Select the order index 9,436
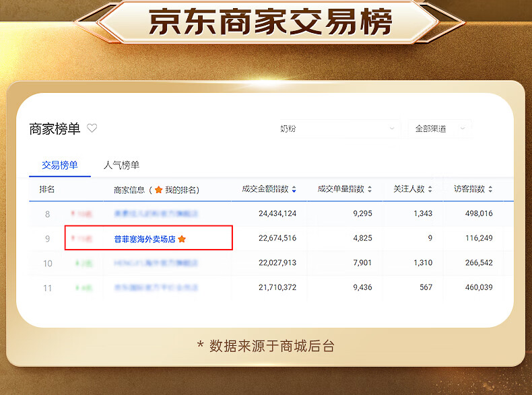 363,287
